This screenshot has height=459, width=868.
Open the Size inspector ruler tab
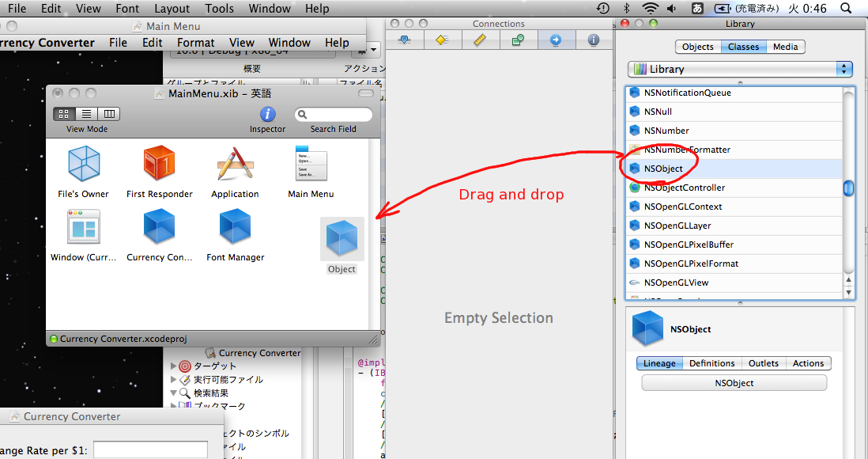click(x=480, y=40)
